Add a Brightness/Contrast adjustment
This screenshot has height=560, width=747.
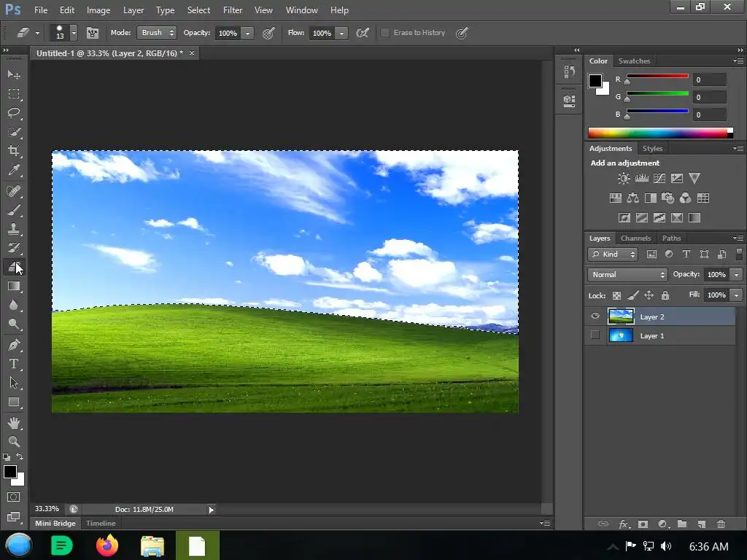(x=623, y=179)
